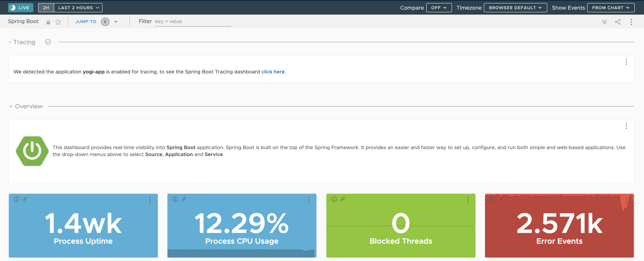
Task: Open the Error Events chart kebab menu
Action: 626,200
